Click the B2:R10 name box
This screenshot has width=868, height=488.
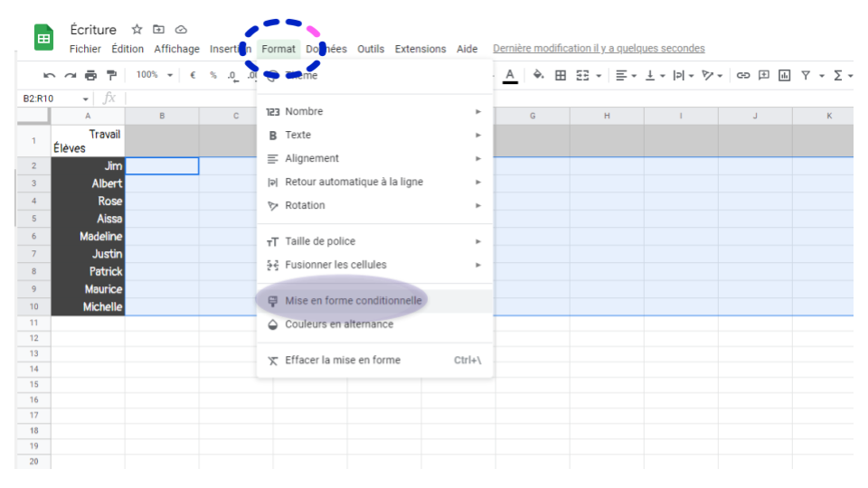click(50, 99)
